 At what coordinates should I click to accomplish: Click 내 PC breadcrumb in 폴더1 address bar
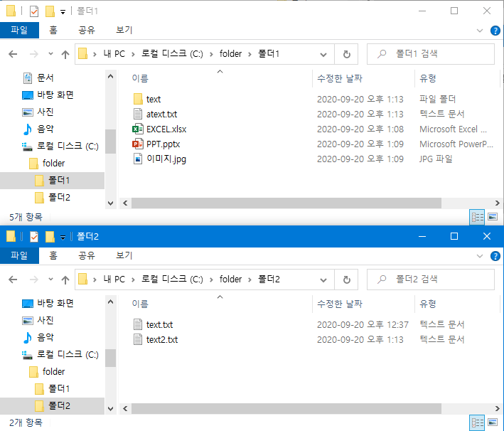(114, 54)
